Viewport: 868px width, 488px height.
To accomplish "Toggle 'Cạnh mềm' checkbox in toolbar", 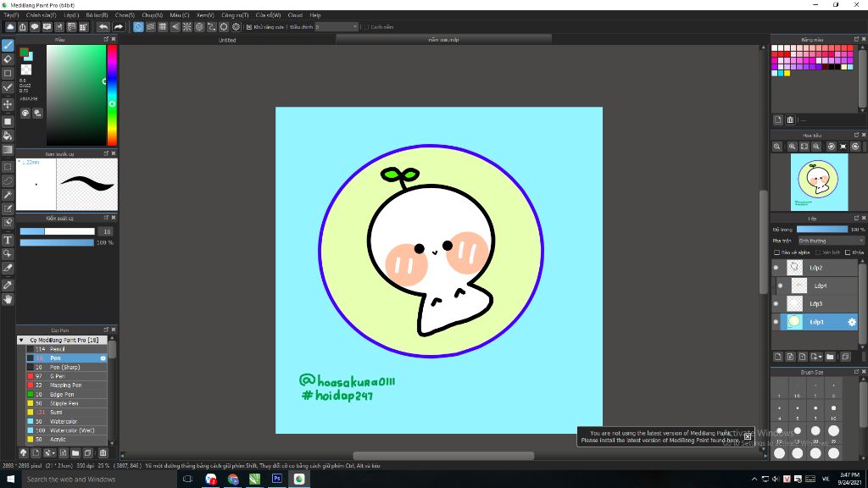I will pos(366,27).
